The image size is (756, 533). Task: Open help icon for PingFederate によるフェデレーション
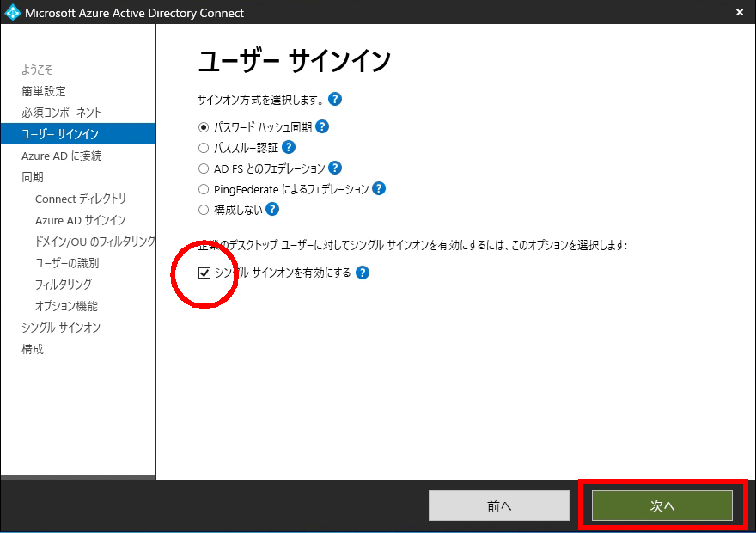379,188
